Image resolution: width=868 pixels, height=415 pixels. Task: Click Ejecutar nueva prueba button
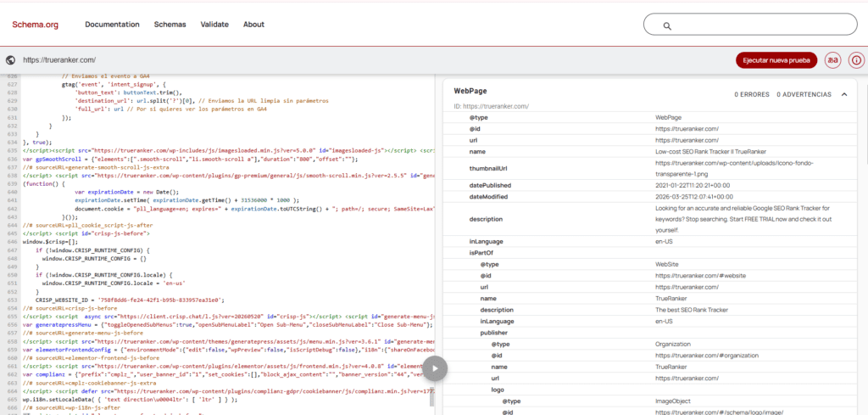tap(776, 60)
